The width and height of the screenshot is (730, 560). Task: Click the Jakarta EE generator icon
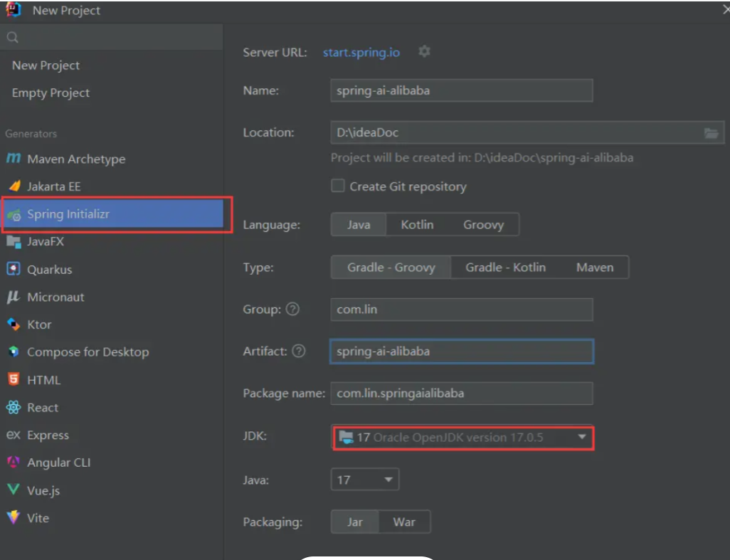pos(14,186)
